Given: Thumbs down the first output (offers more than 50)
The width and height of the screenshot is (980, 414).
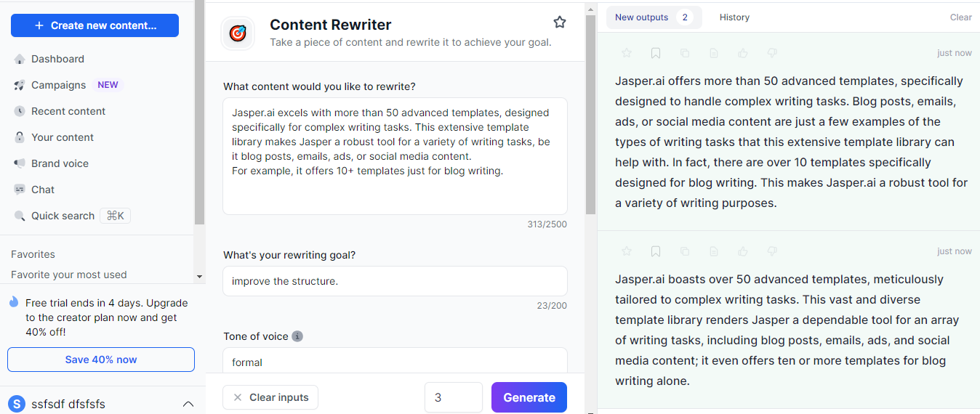Looking at the screenshot, I should [772, 53].
